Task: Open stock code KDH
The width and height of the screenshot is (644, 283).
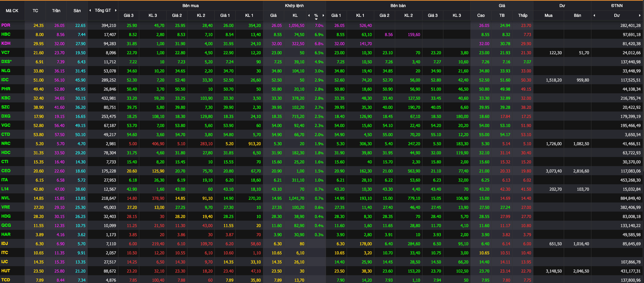Action: 6,43
